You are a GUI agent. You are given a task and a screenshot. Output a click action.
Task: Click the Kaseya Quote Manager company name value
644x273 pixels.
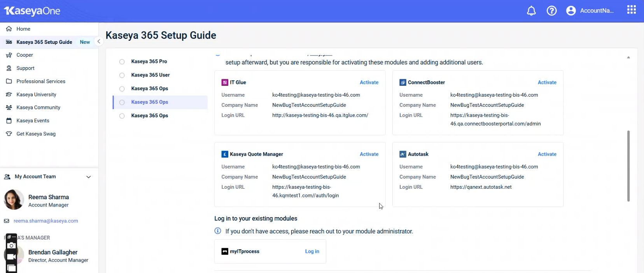pyautogui.click(x=309, y=177)
